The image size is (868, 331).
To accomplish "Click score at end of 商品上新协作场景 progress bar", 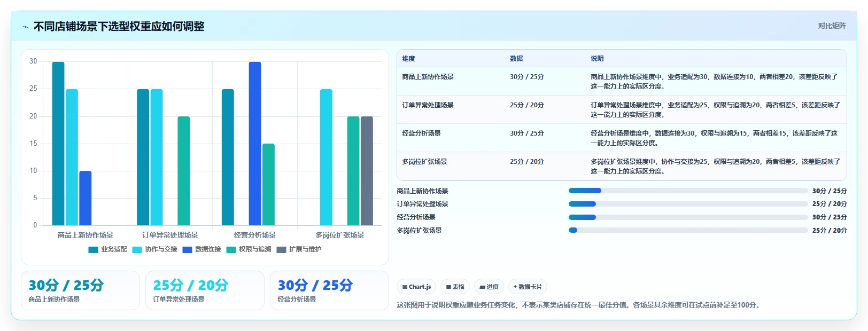I will 830,191.
